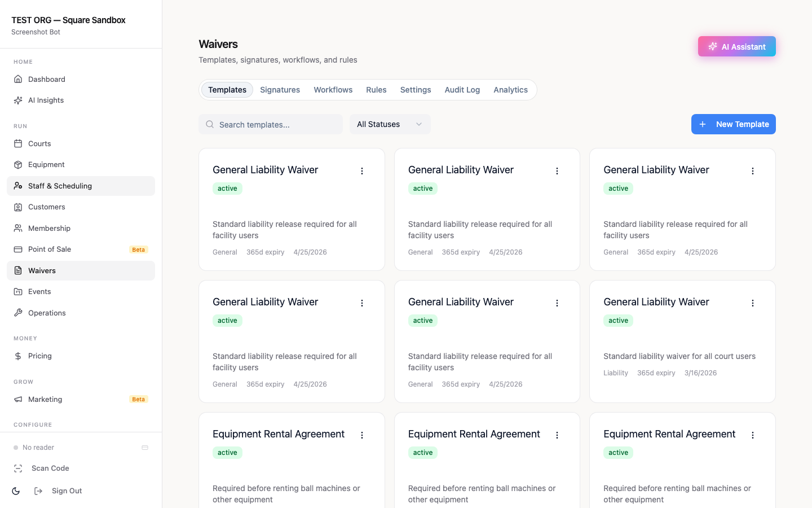The height and width of the screenshot is (508, 812).
Task: Click the '3/16/2026' date text
Action: [x=701, y=373]
